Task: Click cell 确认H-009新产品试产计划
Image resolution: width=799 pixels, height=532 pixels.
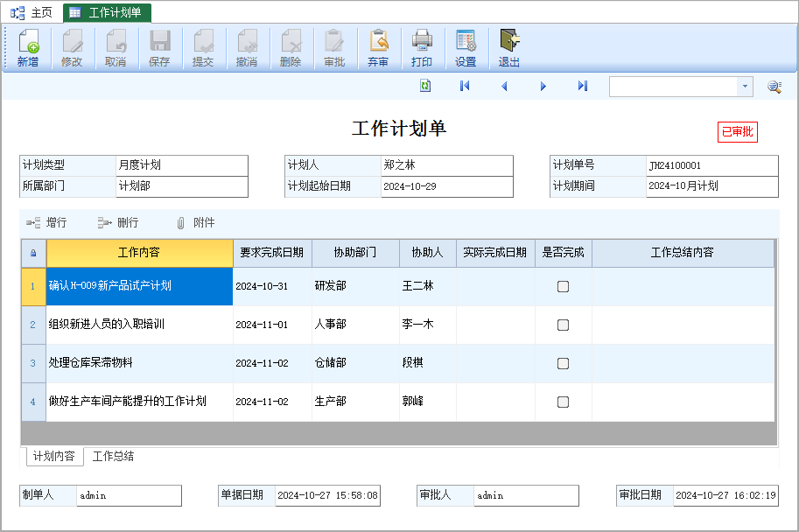Action: (x=140, y=286)
